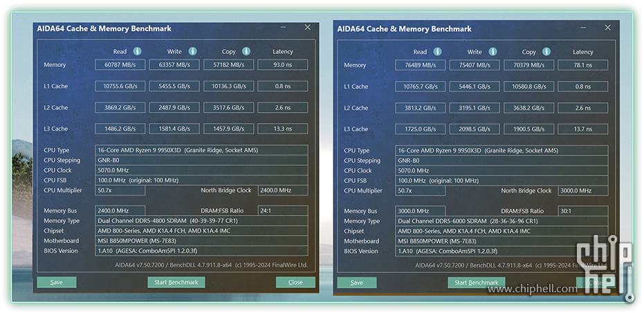Close left window via title bar X
Screen dimensions: 644x313
(x=308, y=28)
